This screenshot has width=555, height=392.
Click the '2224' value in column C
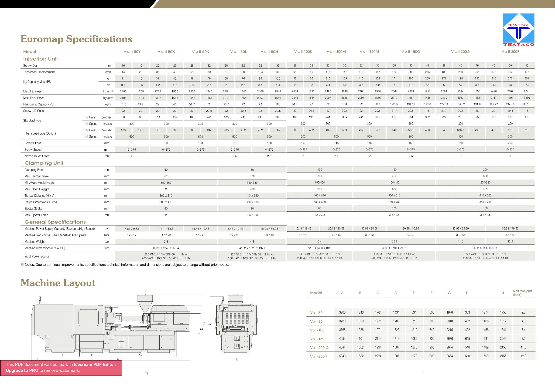click(x=378, y=356)
